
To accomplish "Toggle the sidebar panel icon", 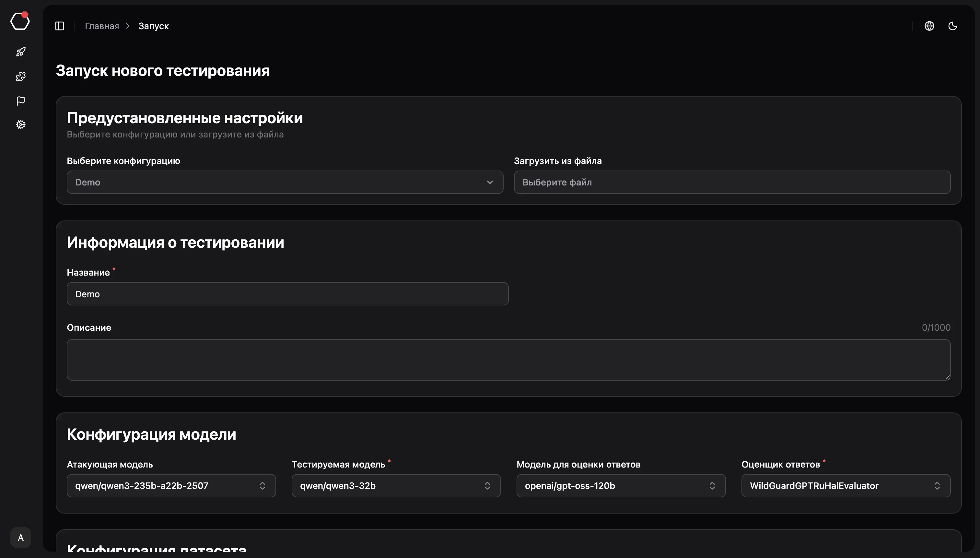I will pos(60,26).
